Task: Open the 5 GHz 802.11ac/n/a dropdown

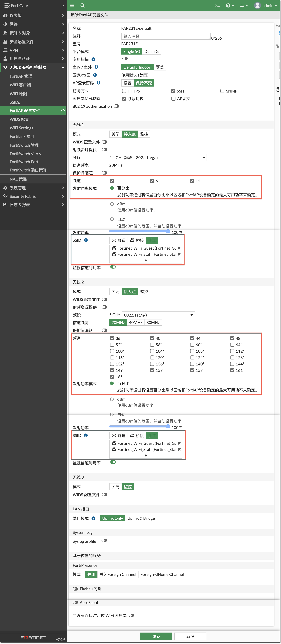Action: click(x=158, y=315)
